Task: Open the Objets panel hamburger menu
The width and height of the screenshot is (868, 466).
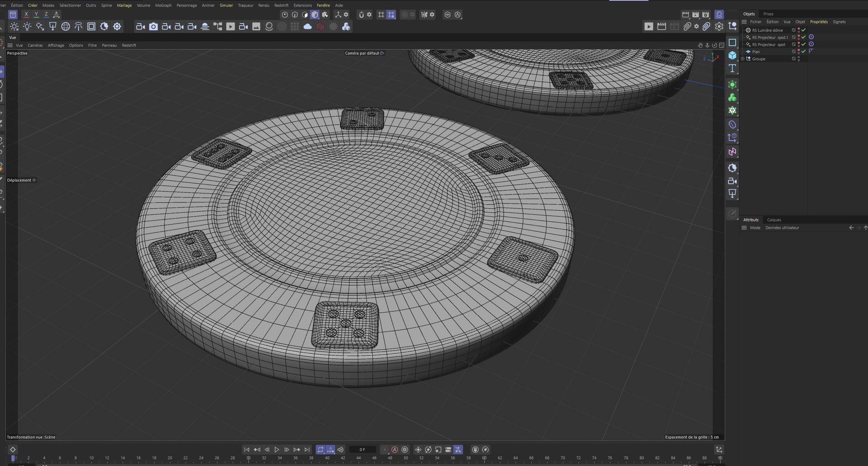Action: pyautogui.click(x=744, y=22)
